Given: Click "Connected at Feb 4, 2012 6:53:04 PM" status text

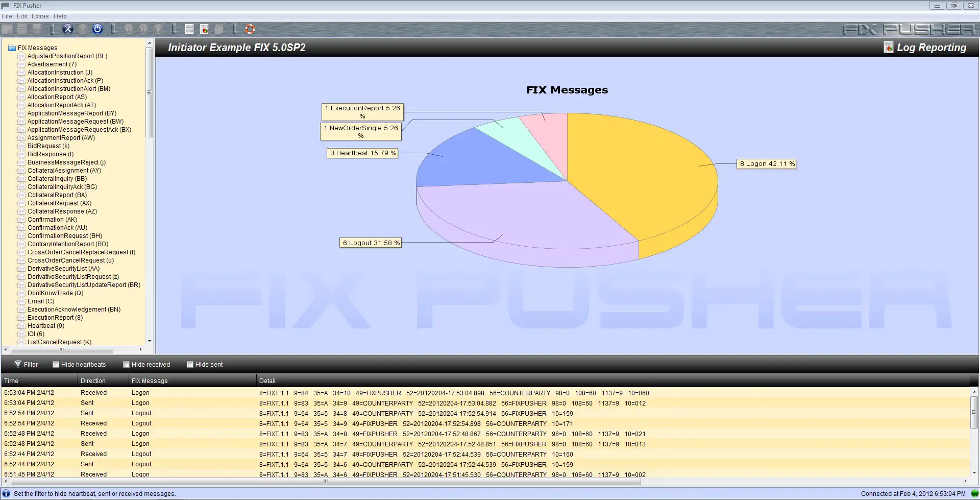Looking at the screenshot, I should tap(913, 494).
